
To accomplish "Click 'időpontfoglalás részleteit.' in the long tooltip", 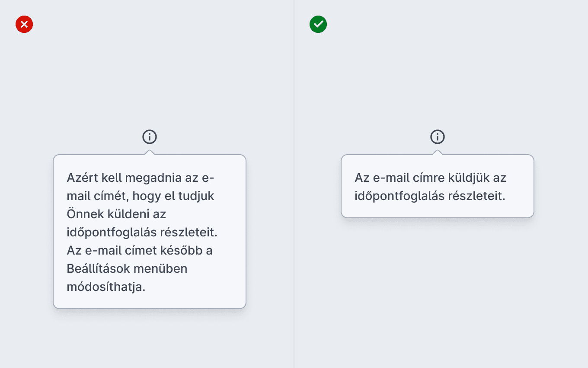I will 142,232.
